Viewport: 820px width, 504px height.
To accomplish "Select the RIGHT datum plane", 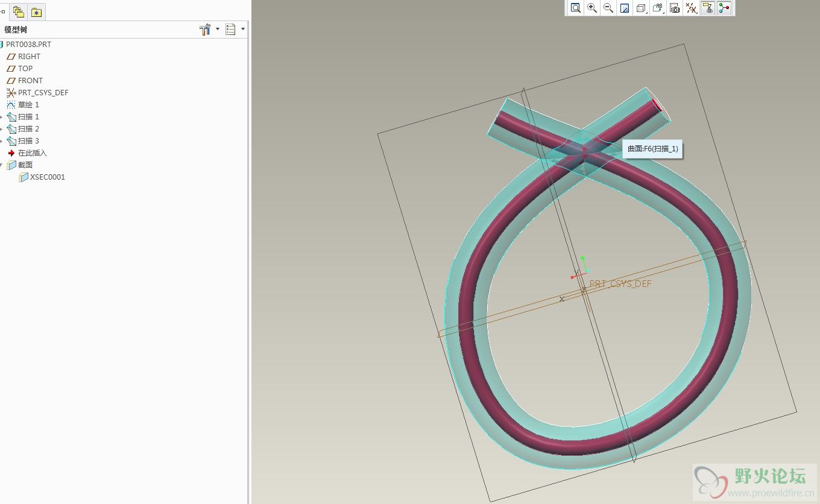I will pyautogui.click(x=29, y=57).
